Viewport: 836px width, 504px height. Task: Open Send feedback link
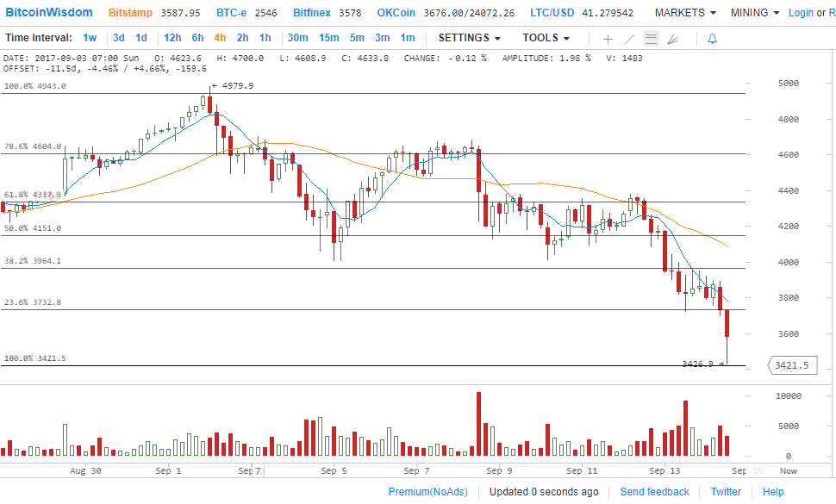pos(654,492)
